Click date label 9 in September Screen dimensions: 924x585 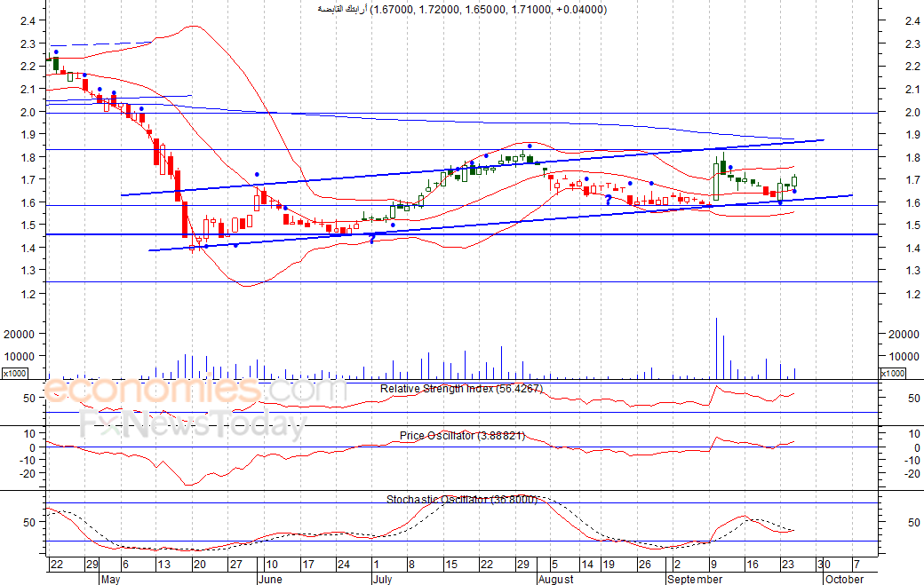(713, 565)
